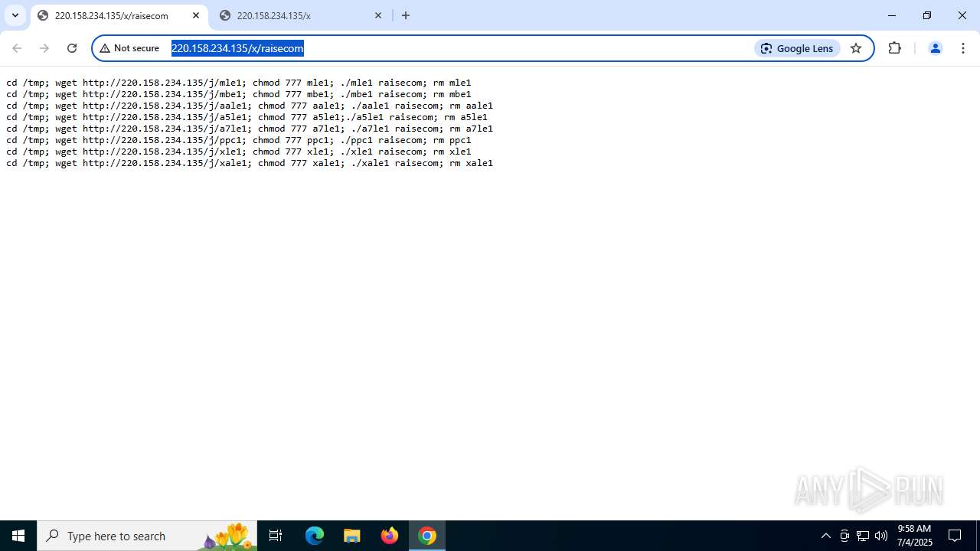
Task: Click the line containing a7le1 wget command
Action: click(x=250, y=129)
